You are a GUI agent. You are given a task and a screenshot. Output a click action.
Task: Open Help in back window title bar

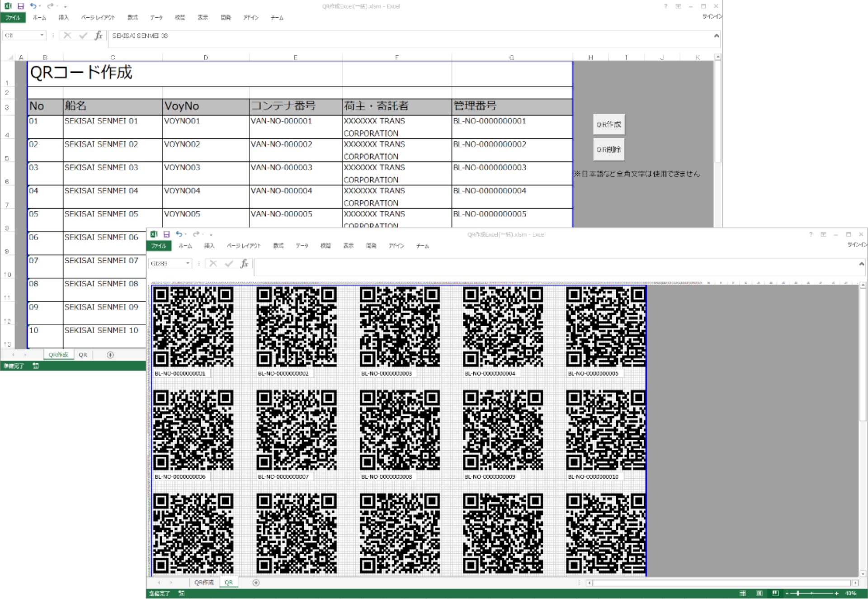pos(665,6)
